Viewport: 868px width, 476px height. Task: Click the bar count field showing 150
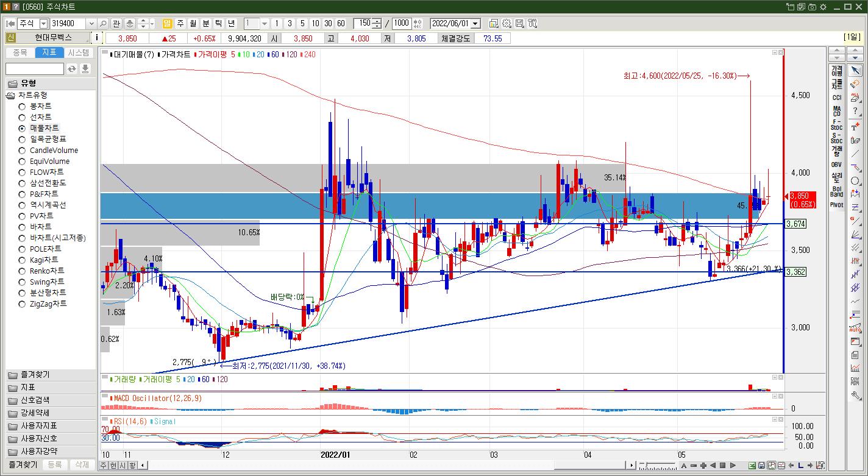tap(363, 23)
